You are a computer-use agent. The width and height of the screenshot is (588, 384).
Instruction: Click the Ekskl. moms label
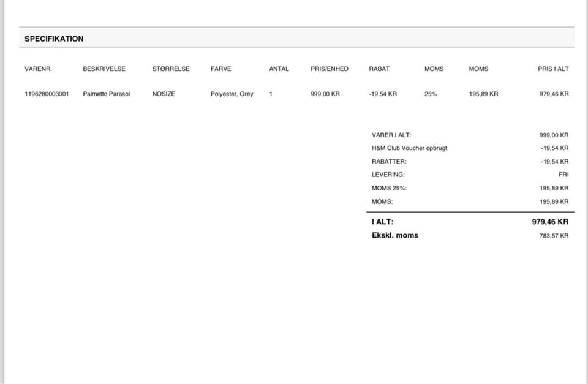click(x=395, y=236)
